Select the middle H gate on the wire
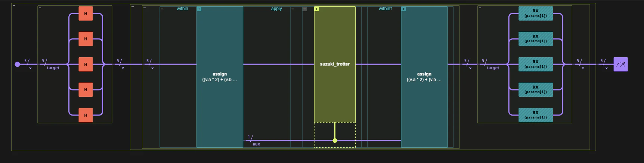644x163 pixels. [x=86, y=64]
